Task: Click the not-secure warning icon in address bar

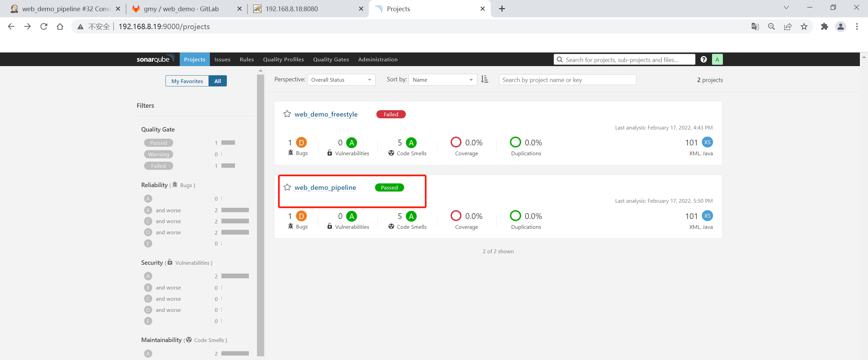Action: point(80,26)
